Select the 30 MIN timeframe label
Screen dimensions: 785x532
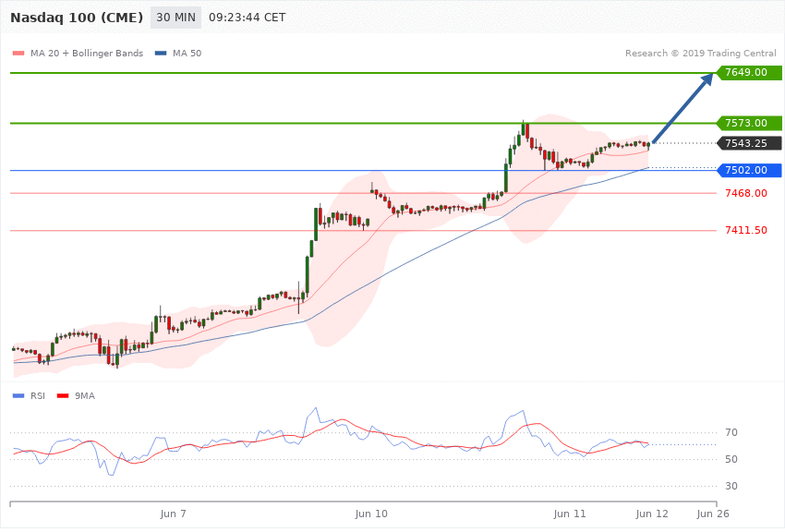[x=175, y=18]
